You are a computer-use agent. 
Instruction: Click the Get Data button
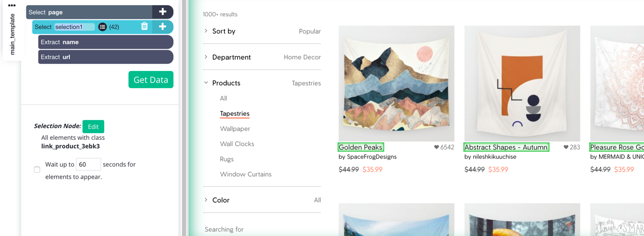click(151, 80)
